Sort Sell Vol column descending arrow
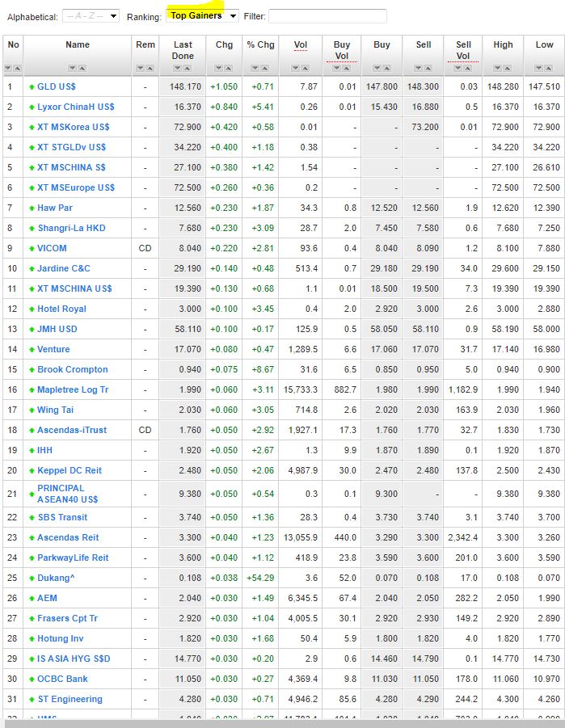565x728 pixels. click(x=458, y=68)
